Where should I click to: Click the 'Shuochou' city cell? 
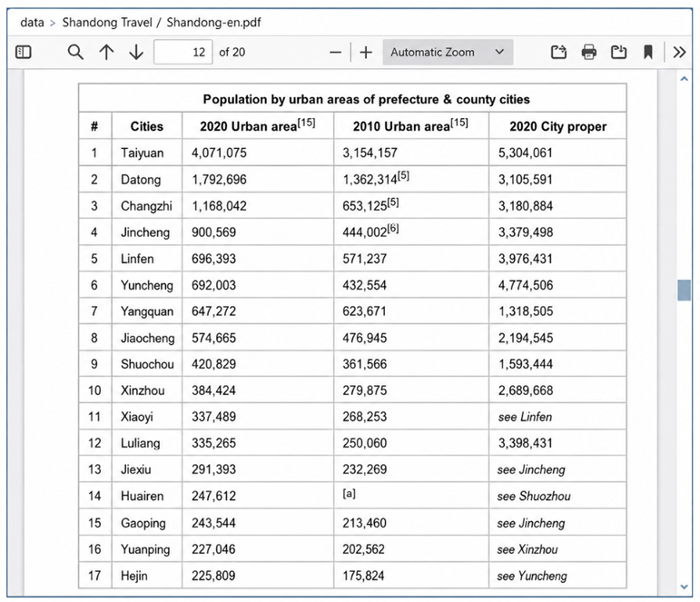pos(147,364)
